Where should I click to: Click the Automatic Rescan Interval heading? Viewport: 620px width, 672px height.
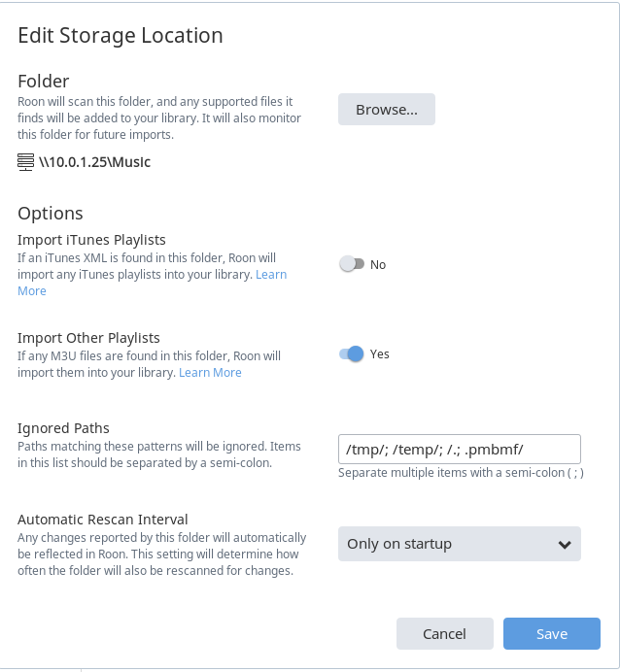click(x=102, y=520)
